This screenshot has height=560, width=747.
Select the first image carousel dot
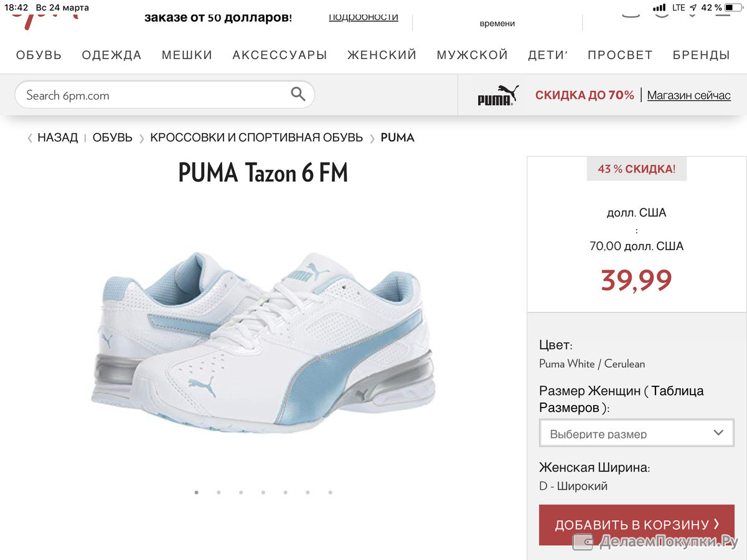197,492
